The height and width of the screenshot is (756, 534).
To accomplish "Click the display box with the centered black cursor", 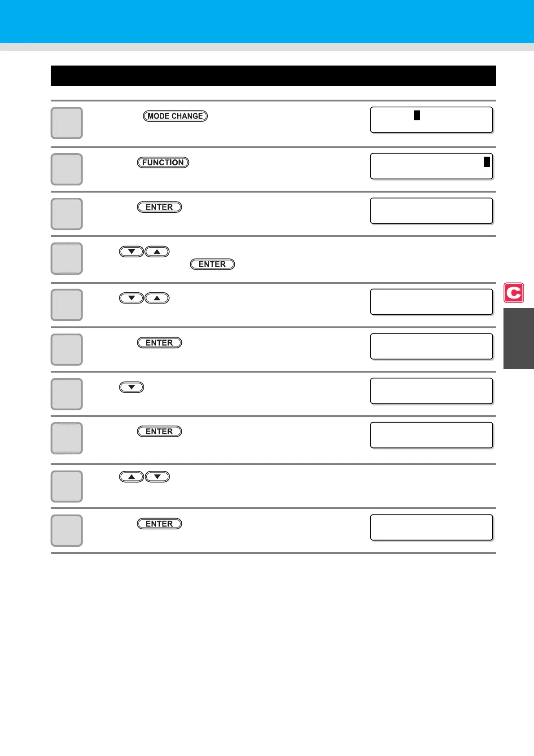I will (432, 120).
